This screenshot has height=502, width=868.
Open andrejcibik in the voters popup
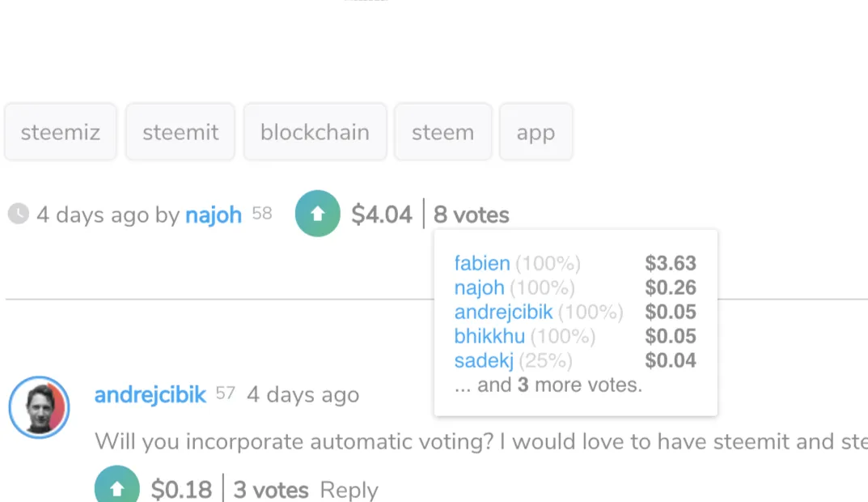click(503, 312)
